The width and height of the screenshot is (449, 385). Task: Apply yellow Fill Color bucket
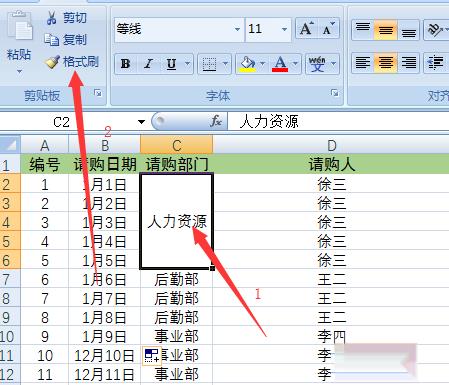click(x=247, y=63)
